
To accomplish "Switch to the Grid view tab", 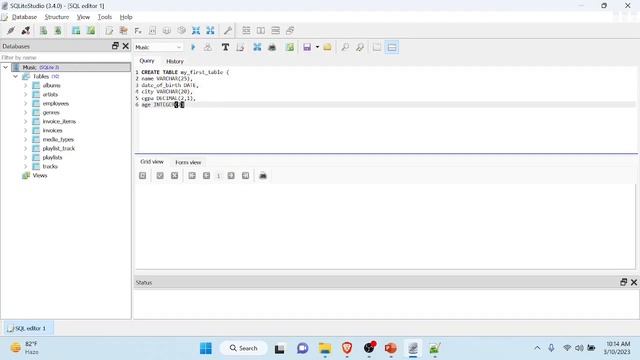I will pos(152,162).
